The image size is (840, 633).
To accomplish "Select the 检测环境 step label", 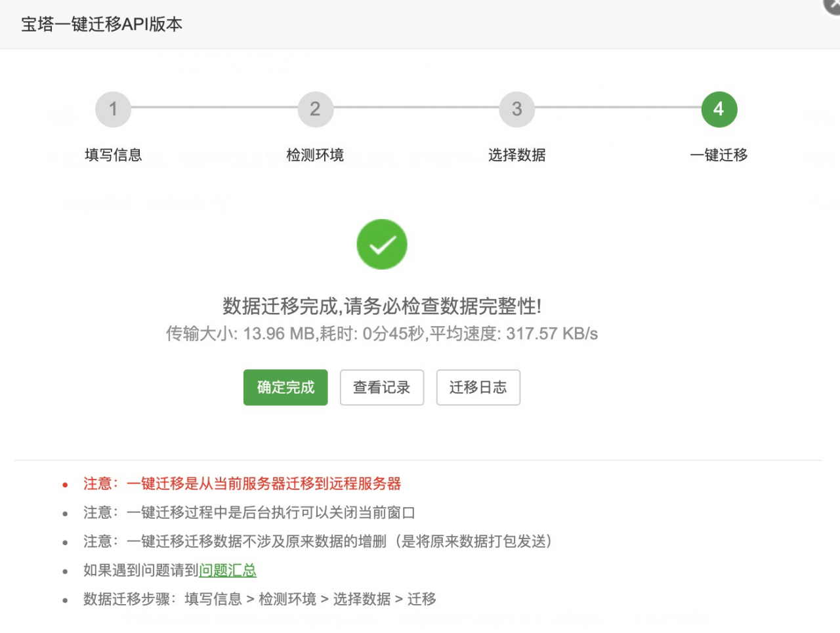I will click(x=315, y=155).
